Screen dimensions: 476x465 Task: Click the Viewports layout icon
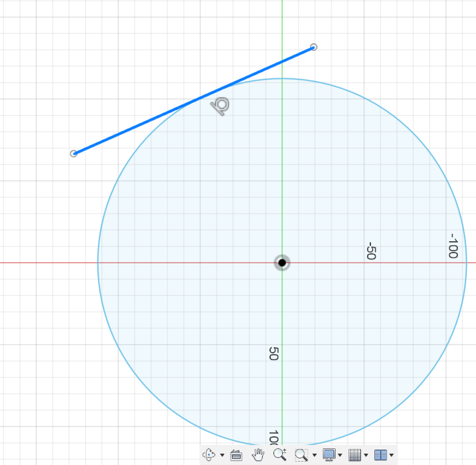click(x=380, y=455)
